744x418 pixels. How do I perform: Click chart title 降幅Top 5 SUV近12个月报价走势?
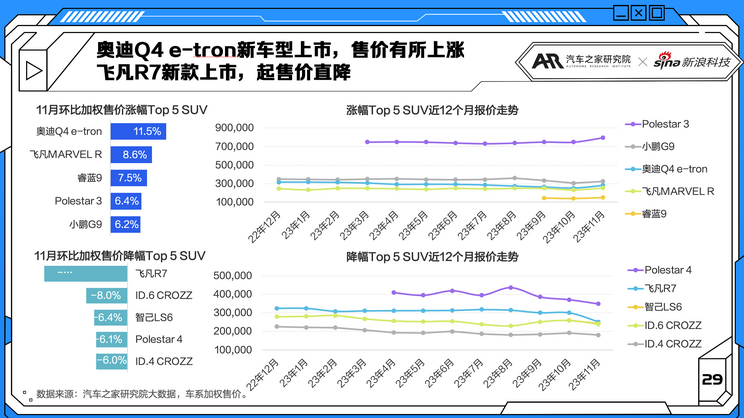pos(432,257)
